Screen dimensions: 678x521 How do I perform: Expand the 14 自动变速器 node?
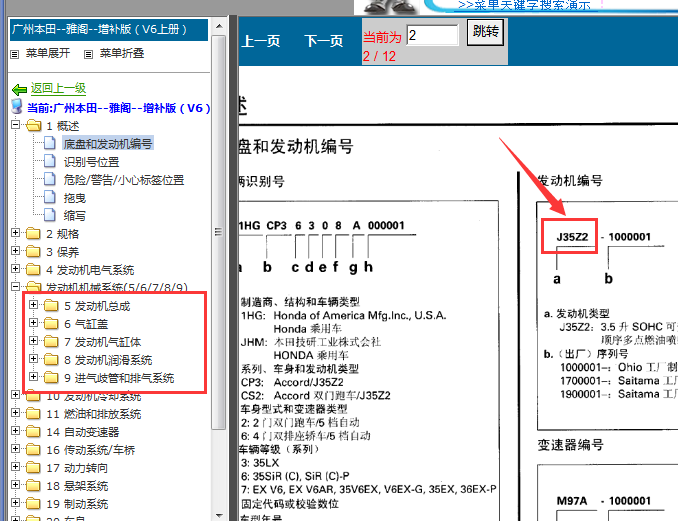pyautogui.click(x=16, y=430)
